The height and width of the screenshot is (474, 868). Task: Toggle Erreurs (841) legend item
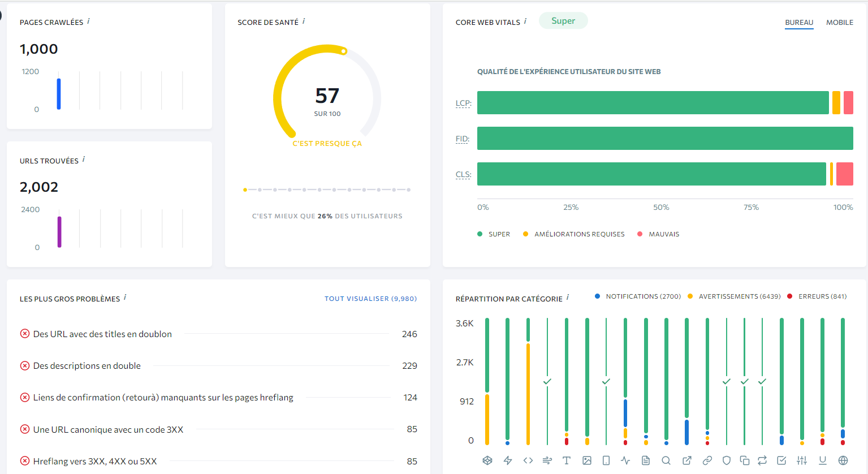coord(817,296)
